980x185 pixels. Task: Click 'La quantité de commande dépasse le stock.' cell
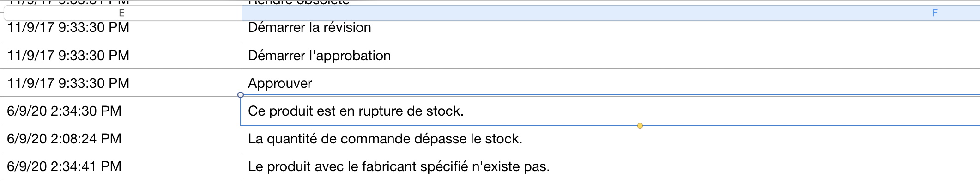pos(611,138)
